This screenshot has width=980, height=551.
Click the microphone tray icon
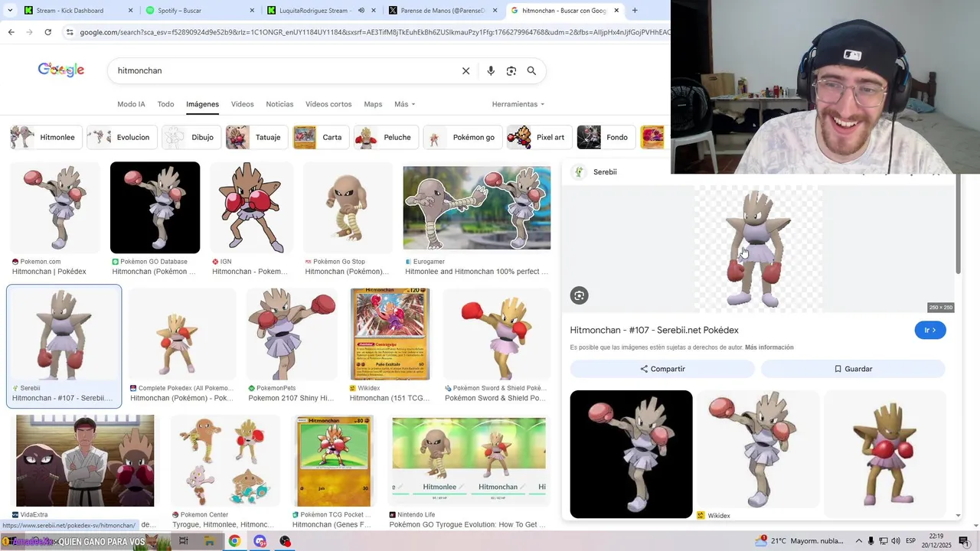(871, 541)
